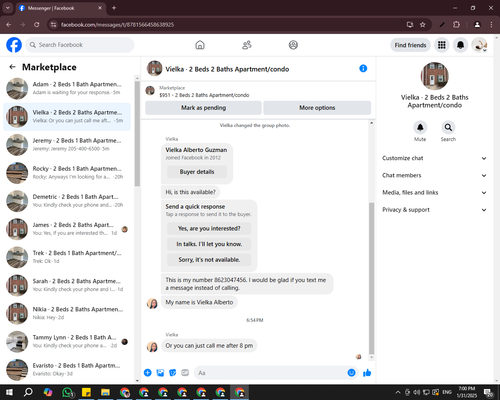Open Adam - 2 Beds 1 Bath conversation

pyautogui.click(x=67, y=88)
